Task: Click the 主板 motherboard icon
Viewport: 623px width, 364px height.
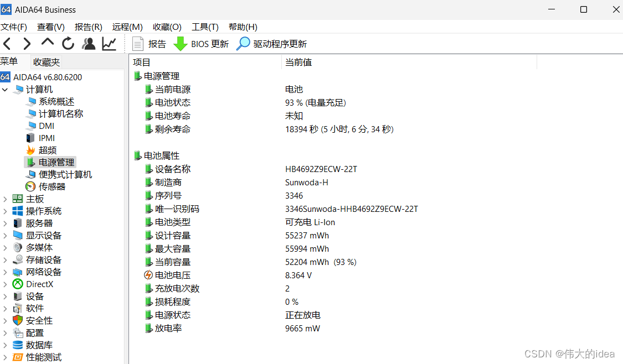Action: [x=18, y=199]
